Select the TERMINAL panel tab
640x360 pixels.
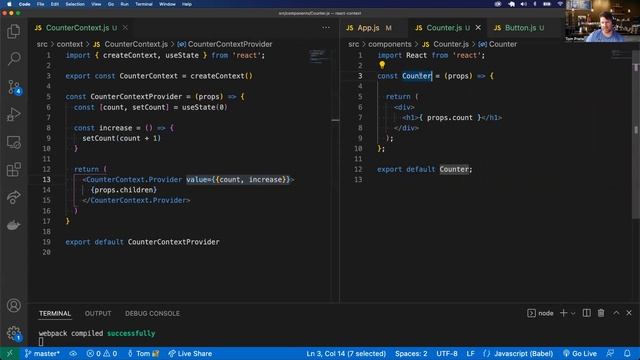[55, 313]
